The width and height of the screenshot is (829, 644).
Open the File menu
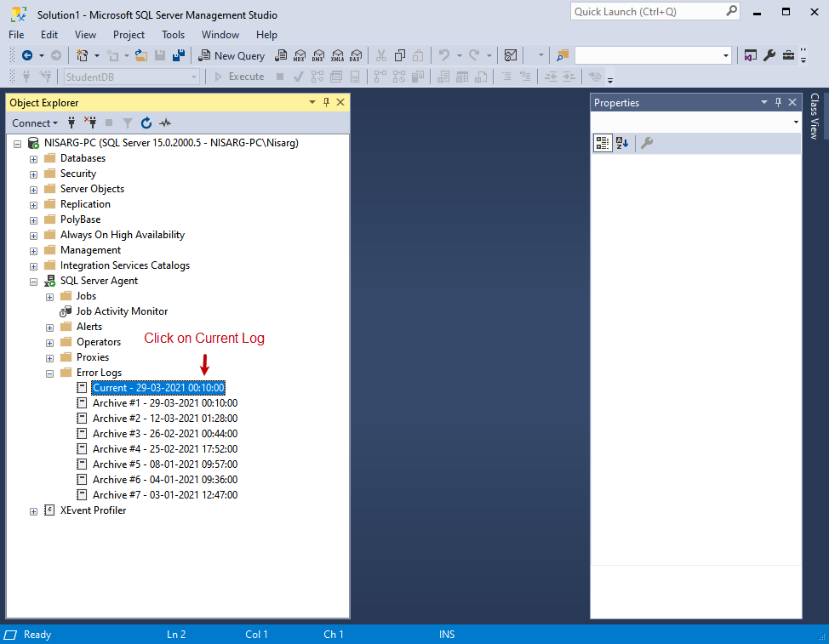[16, 35]
